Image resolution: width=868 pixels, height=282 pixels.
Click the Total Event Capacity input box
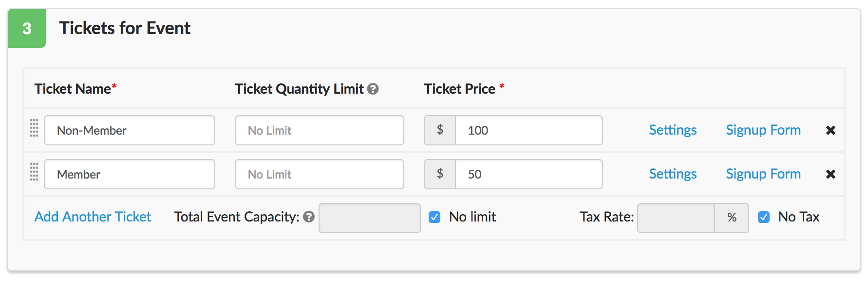click(370, 218)
